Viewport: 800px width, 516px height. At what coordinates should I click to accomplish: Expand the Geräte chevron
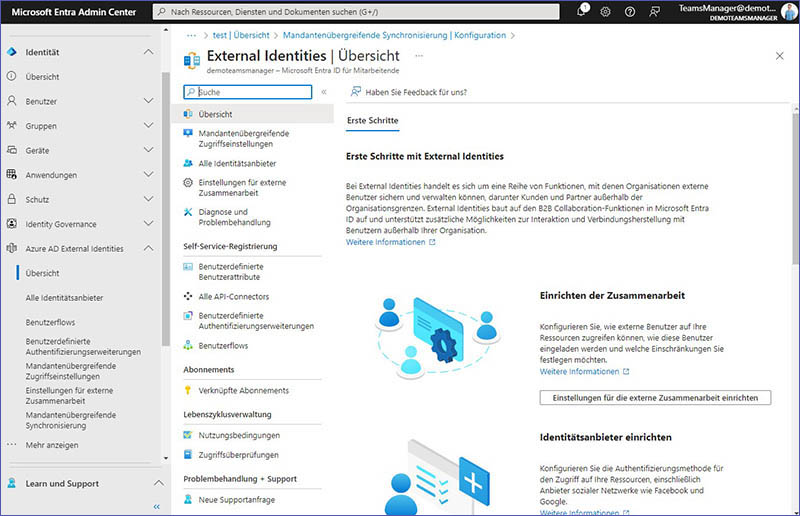148,150
